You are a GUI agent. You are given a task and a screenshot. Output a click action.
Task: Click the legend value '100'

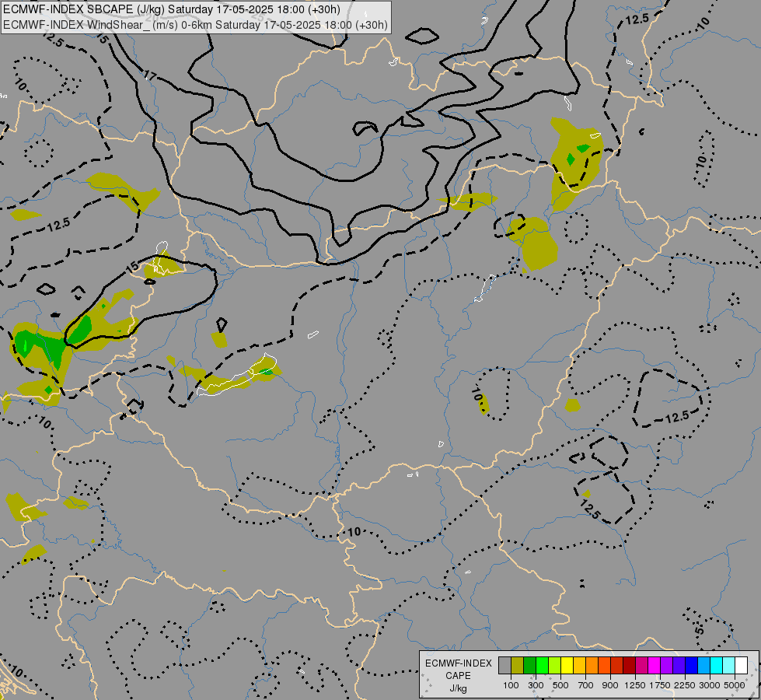[511, 685]
